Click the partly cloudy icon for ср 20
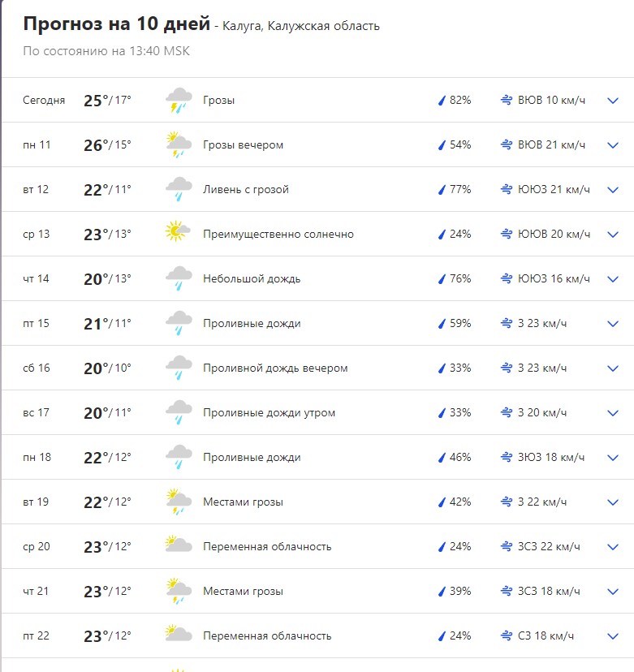This screenshot has width=634, height=672. point(179,546)
